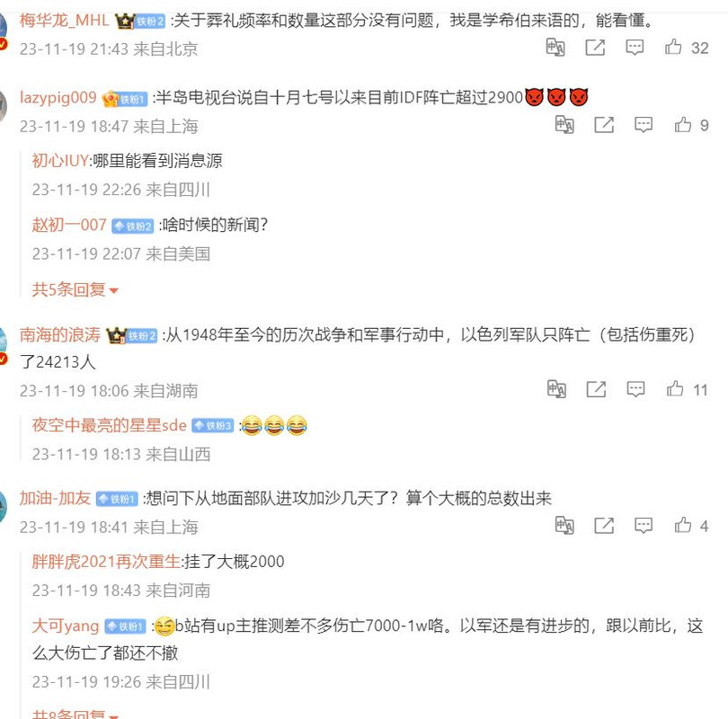728x719 pixels.
Task: Open 赵初一007 profile link
Action: tap(69, 225)
